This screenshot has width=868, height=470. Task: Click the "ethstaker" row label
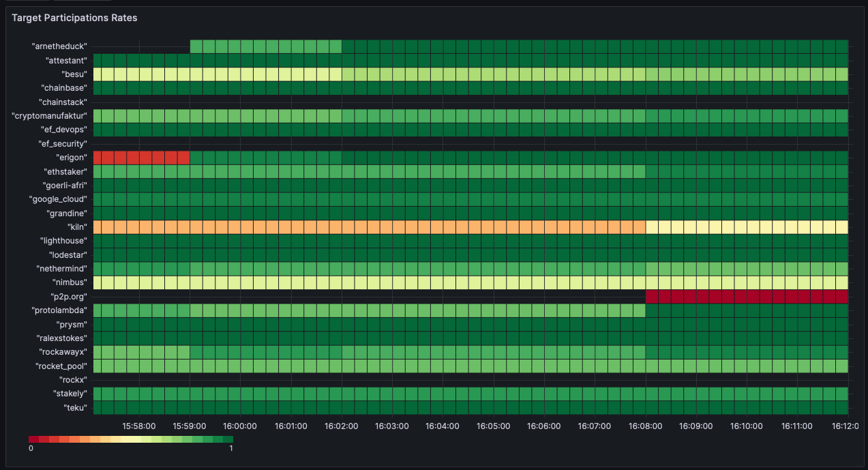point(65,171)
